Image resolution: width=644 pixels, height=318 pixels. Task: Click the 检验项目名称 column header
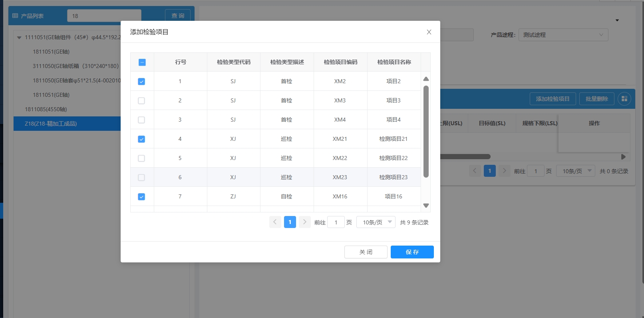(x=394, y=62)
